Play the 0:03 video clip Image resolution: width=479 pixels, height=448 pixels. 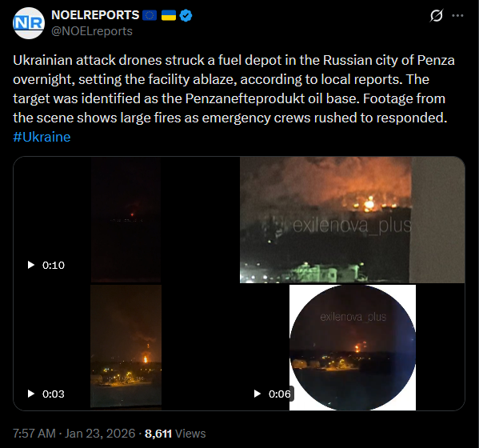click(31, 394)
